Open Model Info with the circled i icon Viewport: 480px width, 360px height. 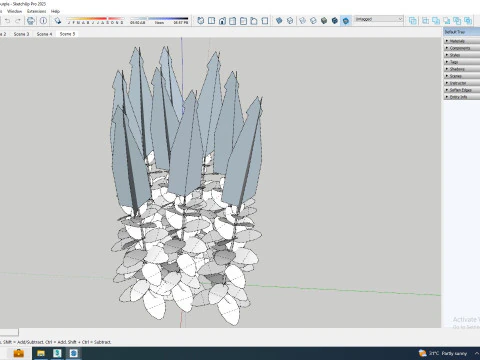coord(43,21)
